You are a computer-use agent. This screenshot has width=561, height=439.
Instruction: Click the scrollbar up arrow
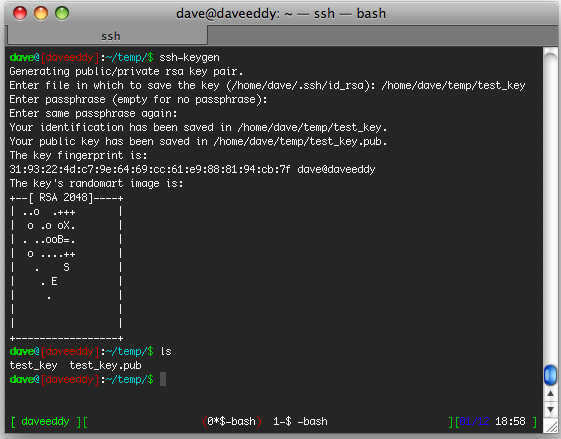(550, 393)
